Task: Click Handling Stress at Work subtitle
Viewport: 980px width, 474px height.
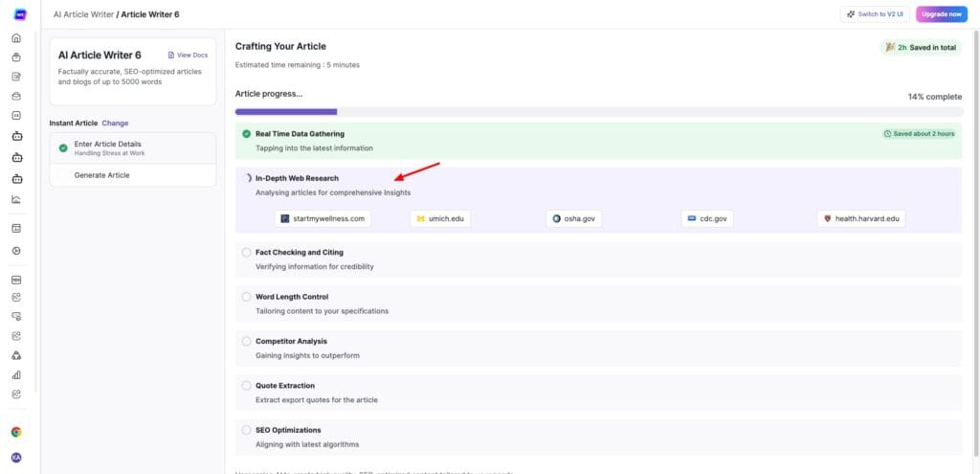Action: click(x=110, y=153)
